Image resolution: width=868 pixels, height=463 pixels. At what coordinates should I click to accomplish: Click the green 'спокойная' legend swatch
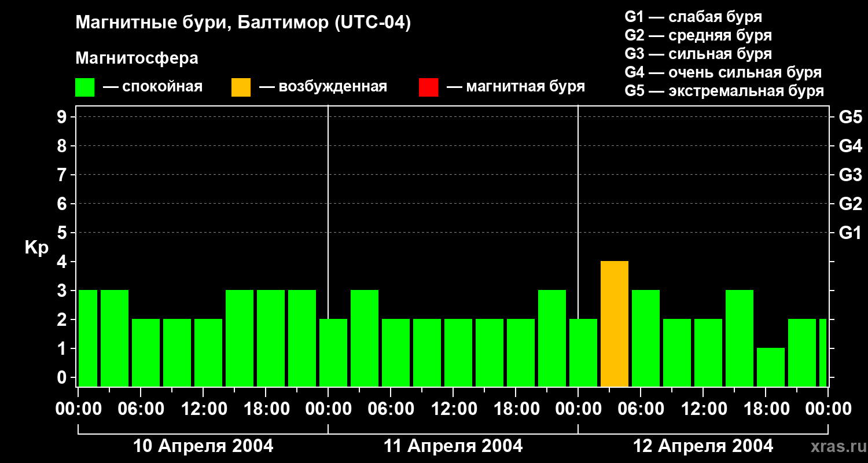(x=85, y=87)
